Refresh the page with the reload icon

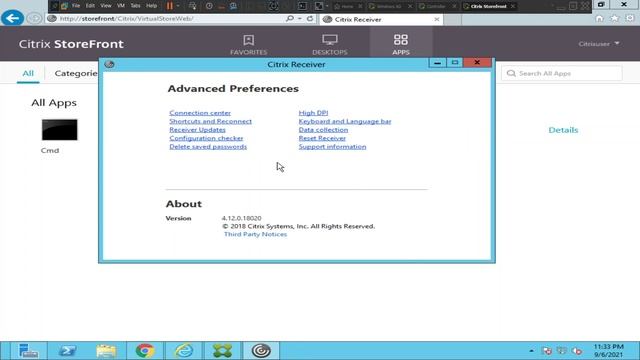tap(310, 19)
